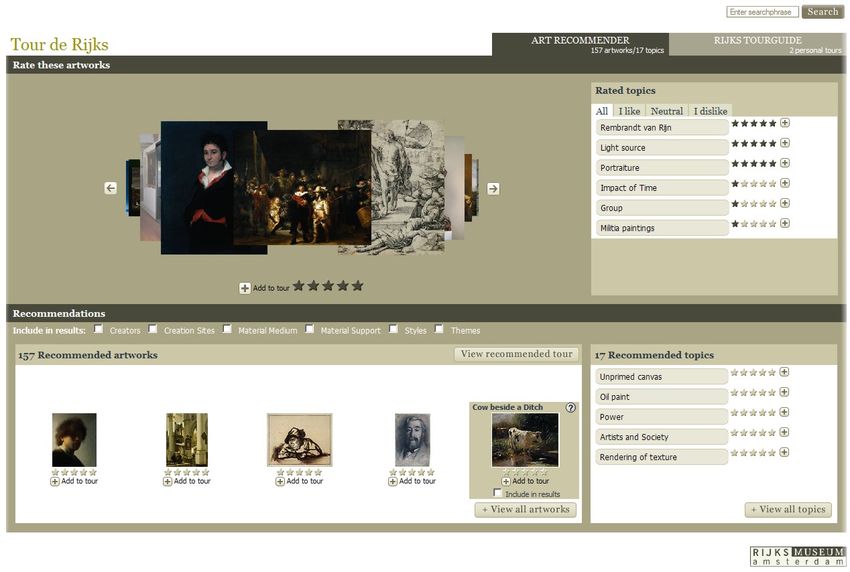Screen dimensions: 850x572
Task: Enable Creation Sites in results
Action: coord(153,329)
